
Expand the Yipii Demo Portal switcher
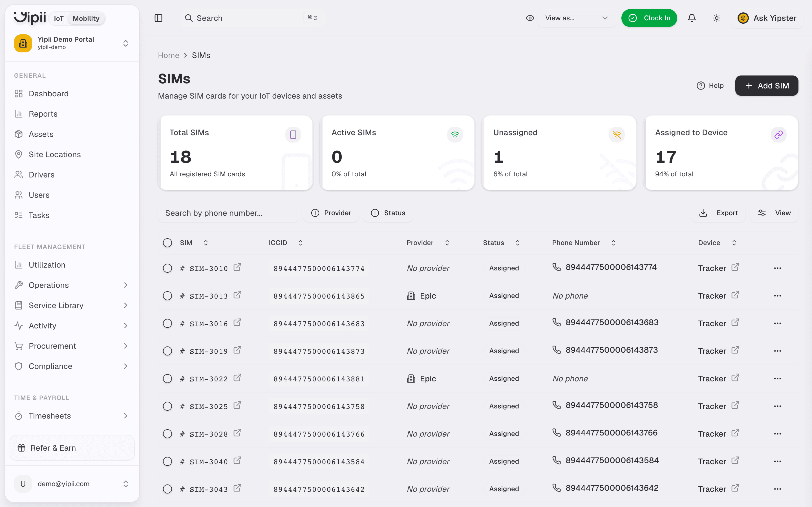72,43
